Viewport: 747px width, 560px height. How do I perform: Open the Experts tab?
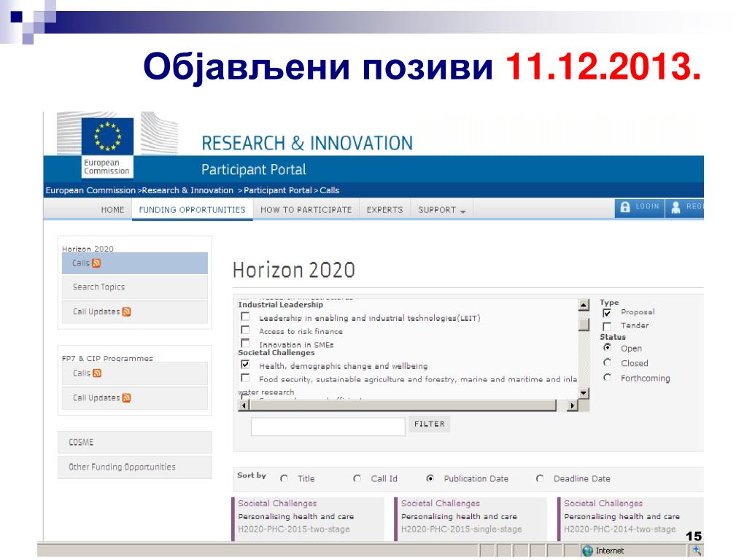(x=384, y=210)
